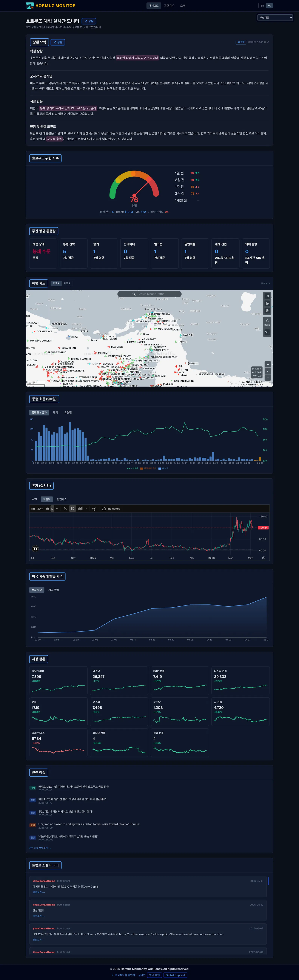Image resolution: width=299 pixels, height=980 pixels.
Task: Select 1h chart interval
Action: tap(47, 509)
